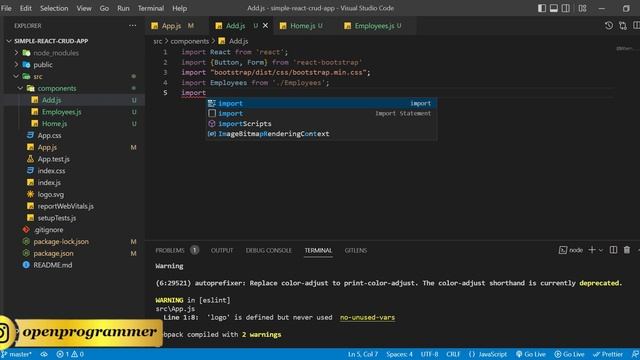Open the Help menu
Viewport: 640px width, 360px height.
[179, 8]
